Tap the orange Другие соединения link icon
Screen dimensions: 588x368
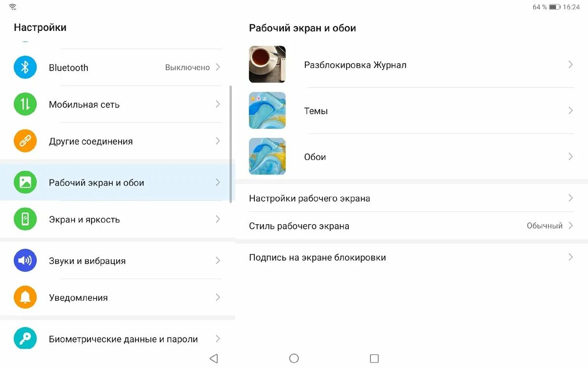(25, 141)
